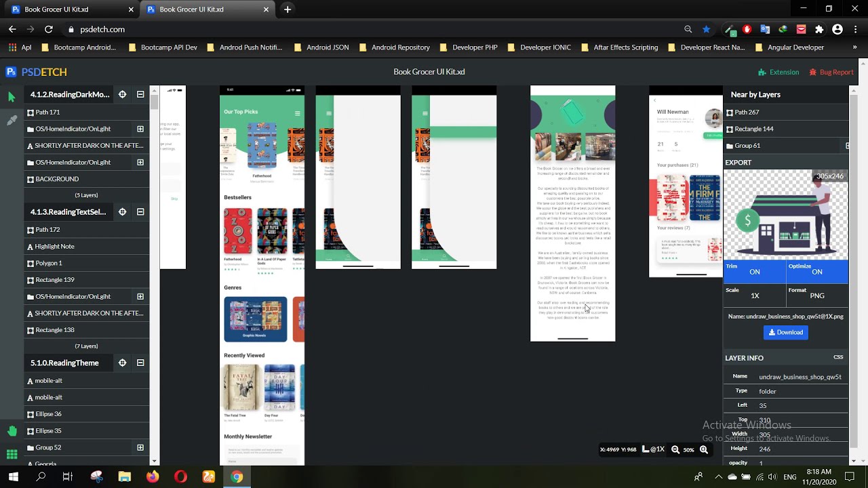Click the blue Download button
Viewport: 868px width, 488px height.
[x=785, y=332]
